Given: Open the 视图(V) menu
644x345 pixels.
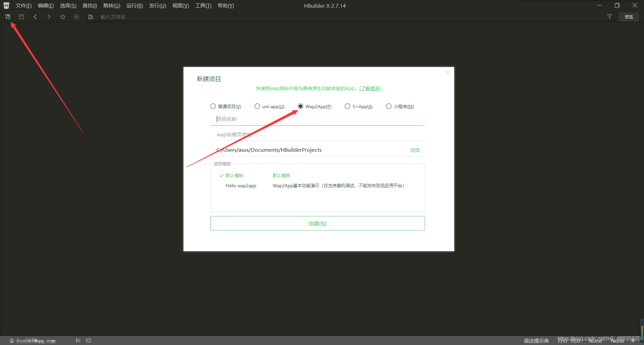Looking at the screenshot, I should [180, 6].
